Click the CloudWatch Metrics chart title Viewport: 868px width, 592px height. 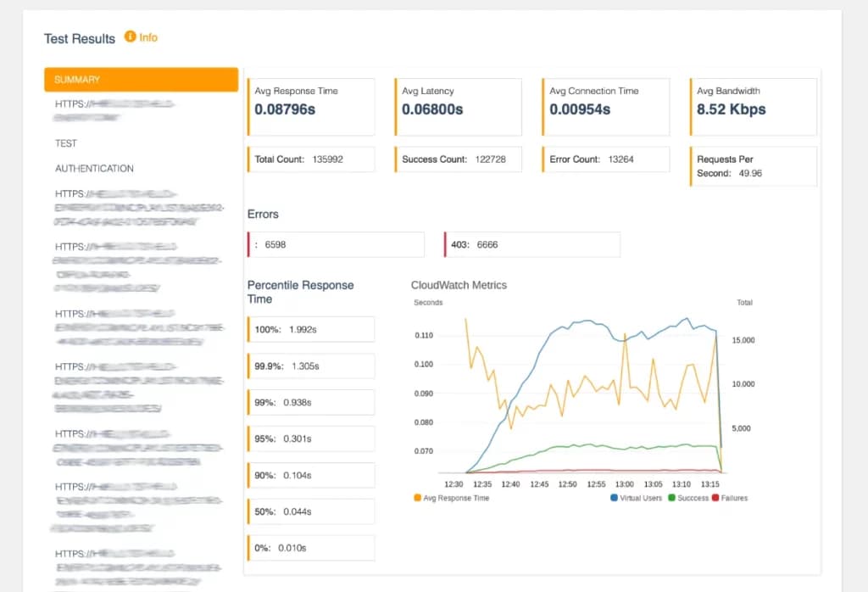coord(459,285)
